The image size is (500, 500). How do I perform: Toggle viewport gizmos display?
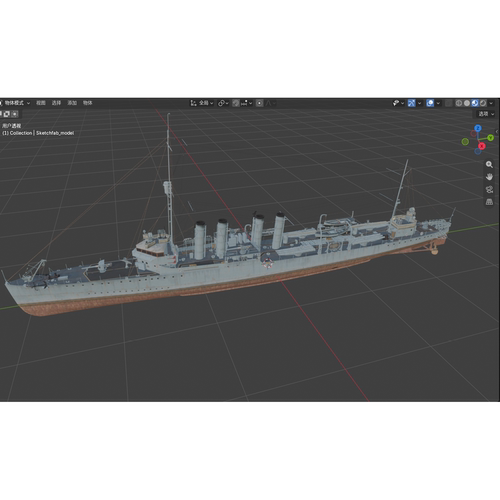click(x=412, y=103)
